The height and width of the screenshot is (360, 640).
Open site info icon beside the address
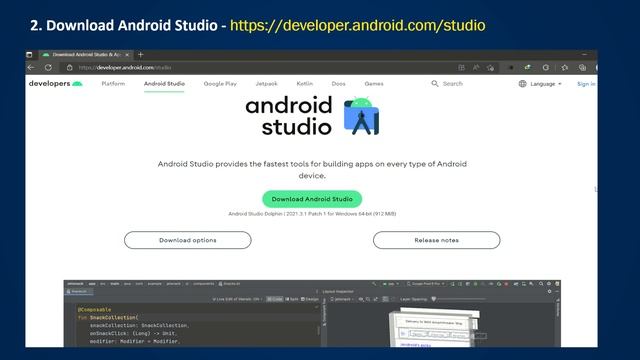pyautogui.click(x=69, y=67)
